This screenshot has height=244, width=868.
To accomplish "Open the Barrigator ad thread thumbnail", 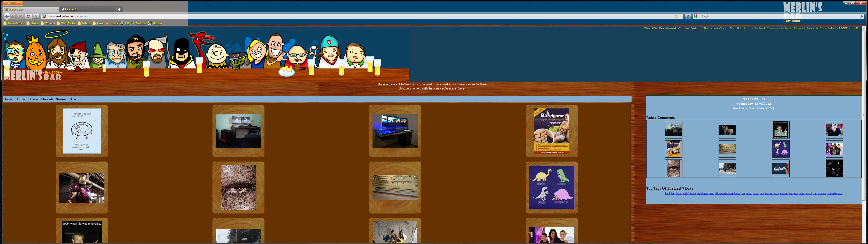I will click(x=552, y=131).
